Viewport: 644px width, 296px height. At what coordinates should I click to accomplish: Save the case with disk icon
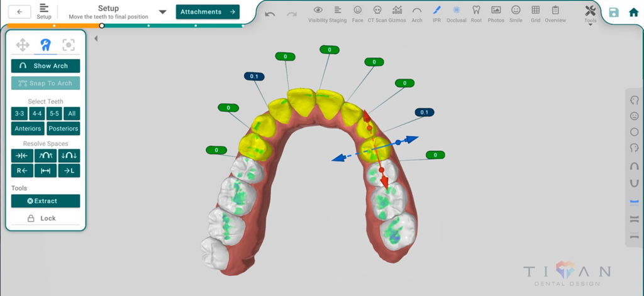pyautogui.click(x=614, y=13)
